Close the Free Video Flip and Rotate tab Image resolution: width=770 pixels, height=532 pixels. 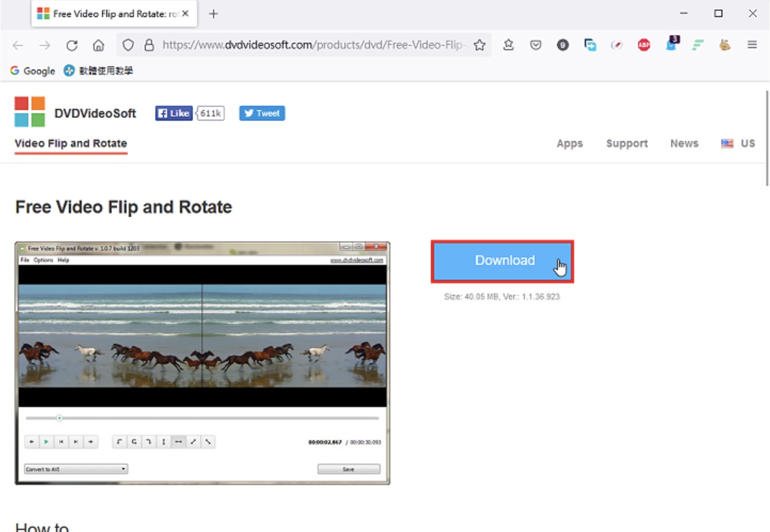tap(185, 13)
